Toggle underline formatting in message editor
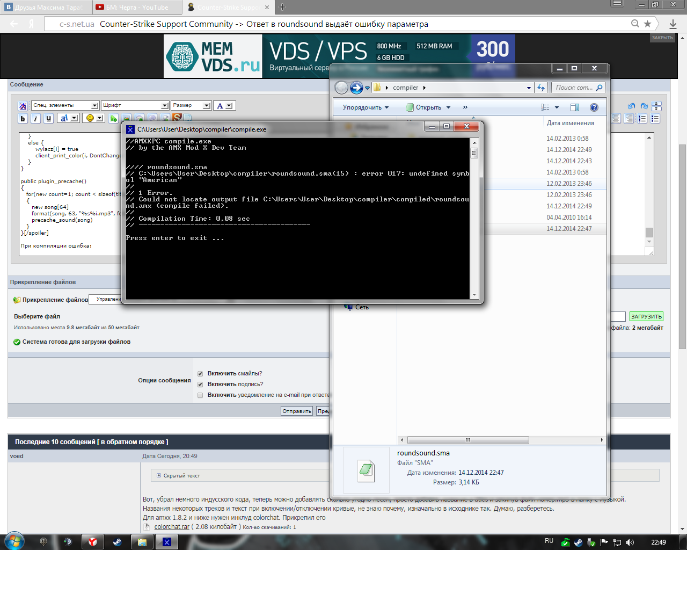Image resolution: width=687 pixels, height=616 pixels. 48,119
